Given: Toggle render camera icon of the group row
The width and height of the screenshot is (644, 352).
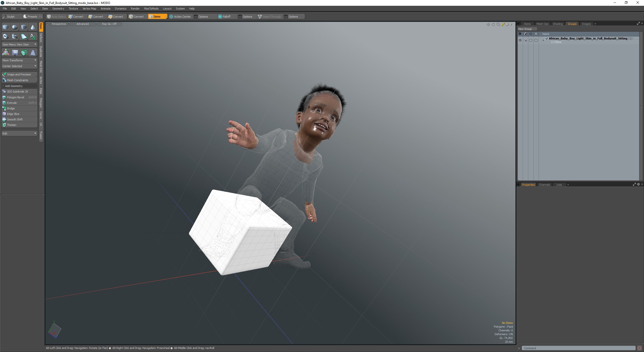Looking at the screenshot, I should click(x=525, y=40).
